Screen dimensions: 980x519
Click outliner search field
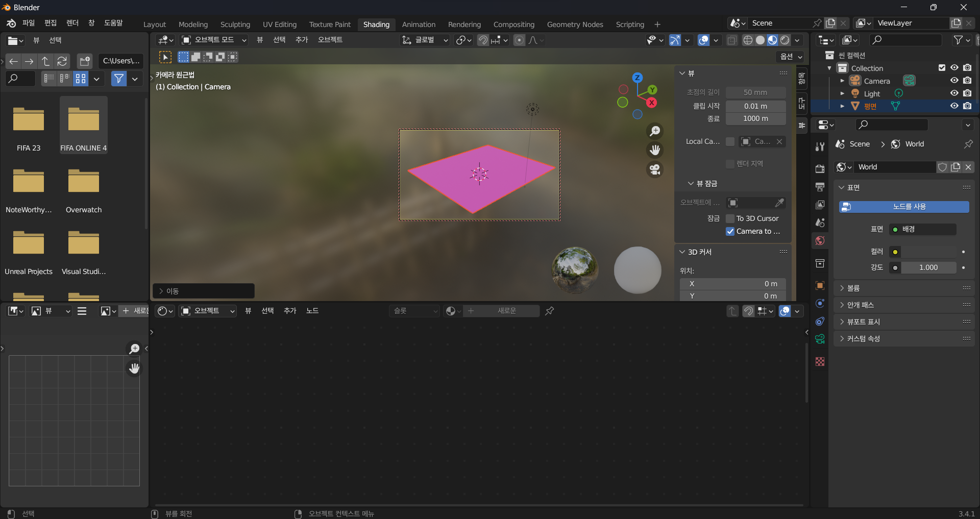[905, 40]
